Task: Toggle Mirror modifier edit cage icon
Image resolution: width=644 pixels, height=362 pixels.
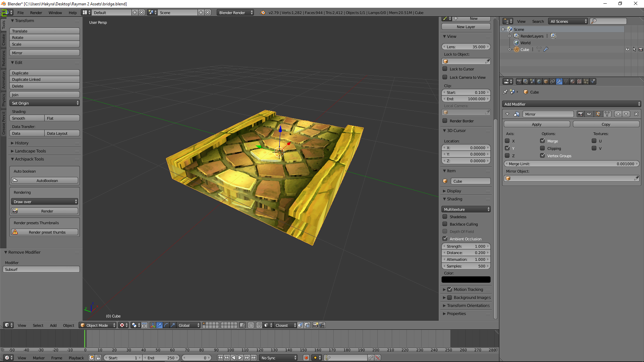Action: coord(607,114)
